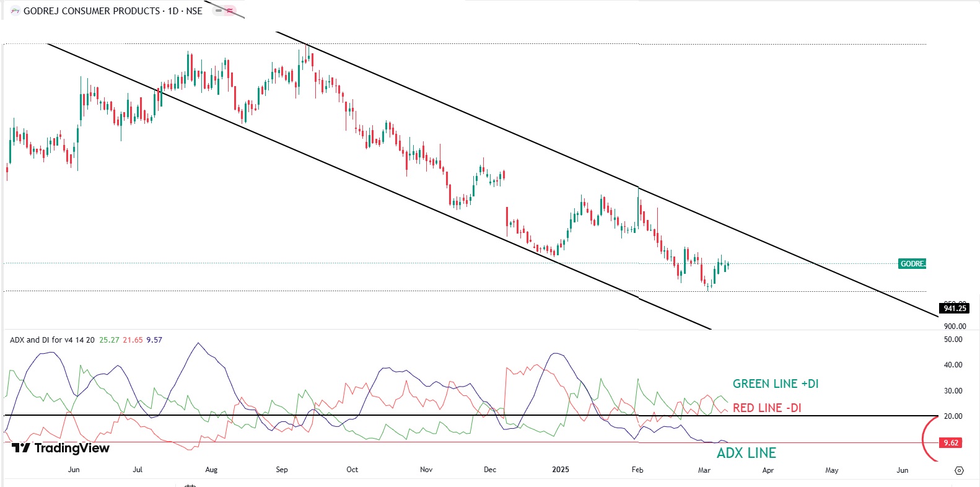Select the ADX LINE text annotation
This screenshot has height=487, width=980.
746,453
